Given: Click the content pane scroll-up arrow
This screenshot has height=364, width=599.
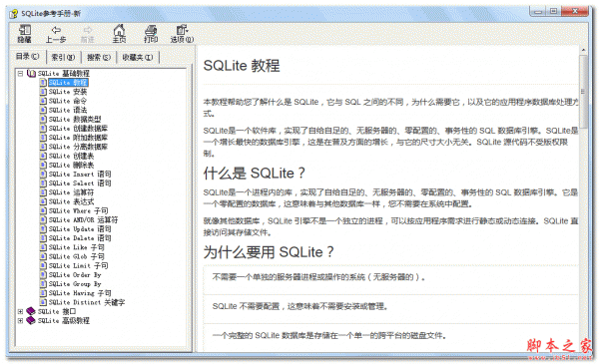Looking at the screenshot, I should tap(583, 50).
